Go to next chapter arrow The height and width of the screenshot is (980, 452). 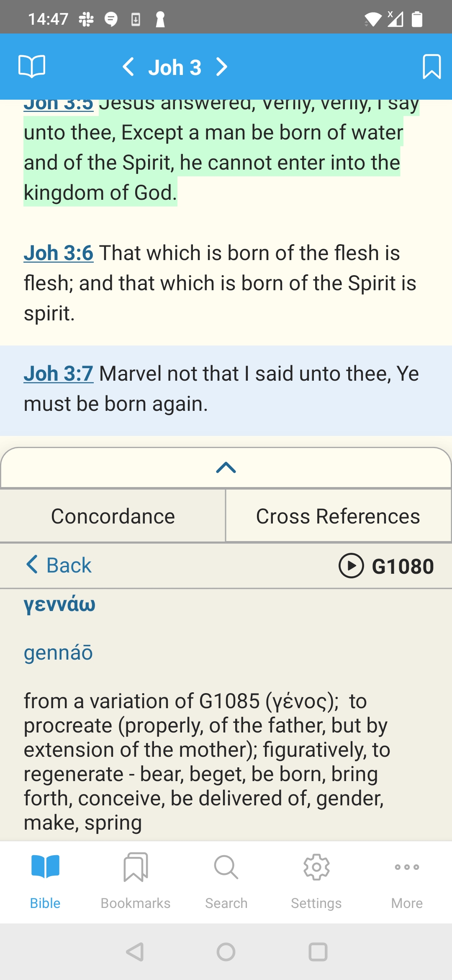tap(221, 67)
